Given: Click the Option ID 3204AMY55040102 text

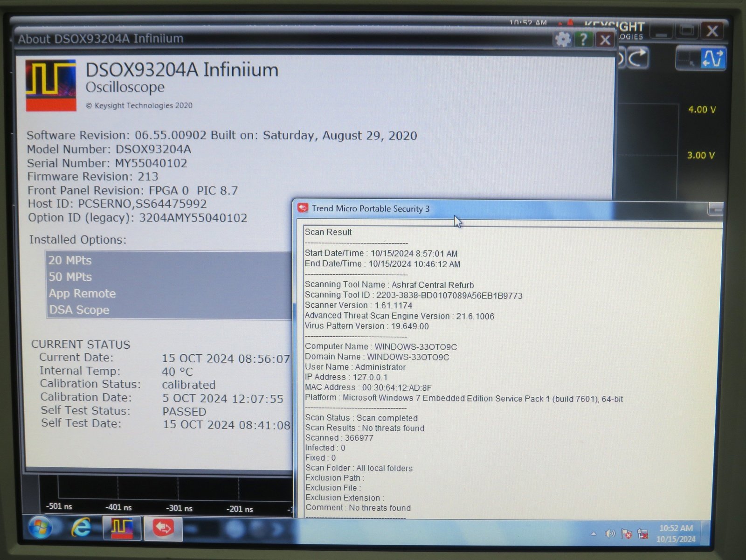Looking at the screenshot, I should tap(138, 218).
